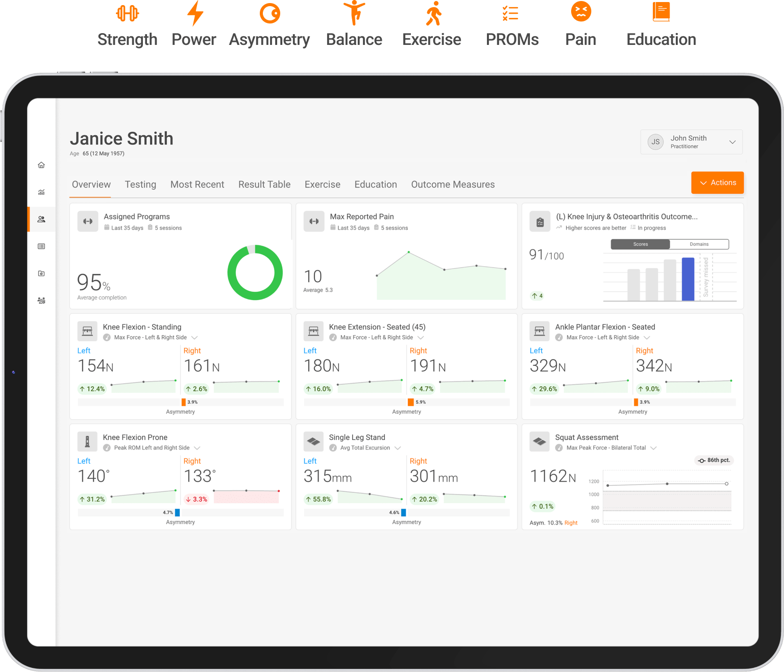
Task: Click the 86th pct. badge
Action: pos(714,460)
